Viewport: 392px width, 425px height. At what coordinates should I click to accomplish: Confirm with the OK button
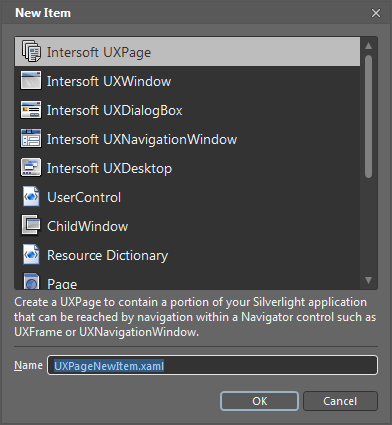(x=259, y=401)
